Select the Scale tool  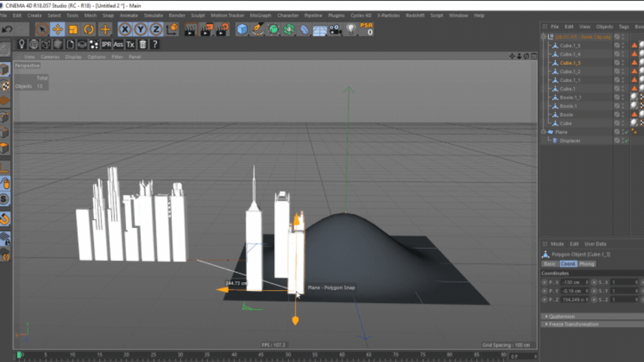coord(73,29)
